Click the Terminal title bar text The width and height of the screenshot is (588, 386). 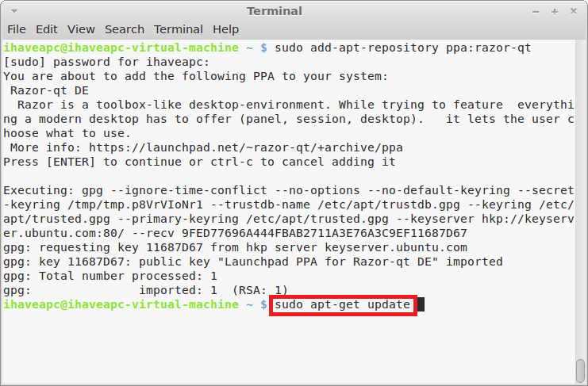click(x=274, y=11)
